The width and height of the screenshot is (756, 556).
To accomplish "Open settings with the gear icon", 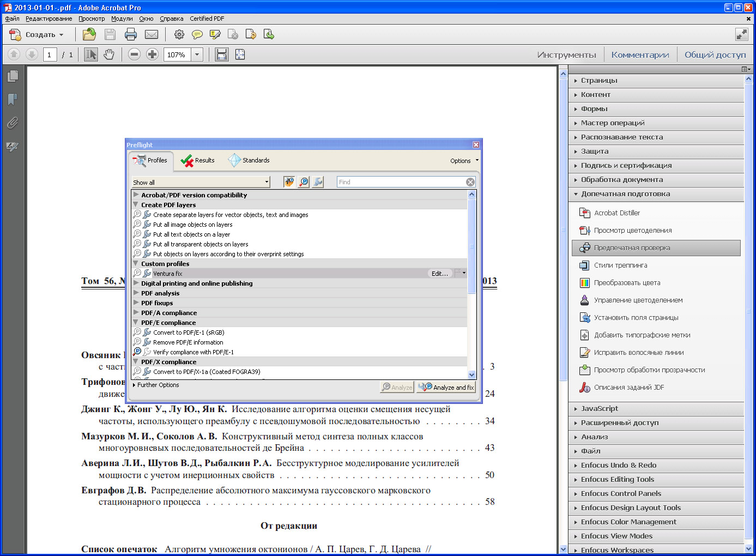I will [x=179, y=35].
